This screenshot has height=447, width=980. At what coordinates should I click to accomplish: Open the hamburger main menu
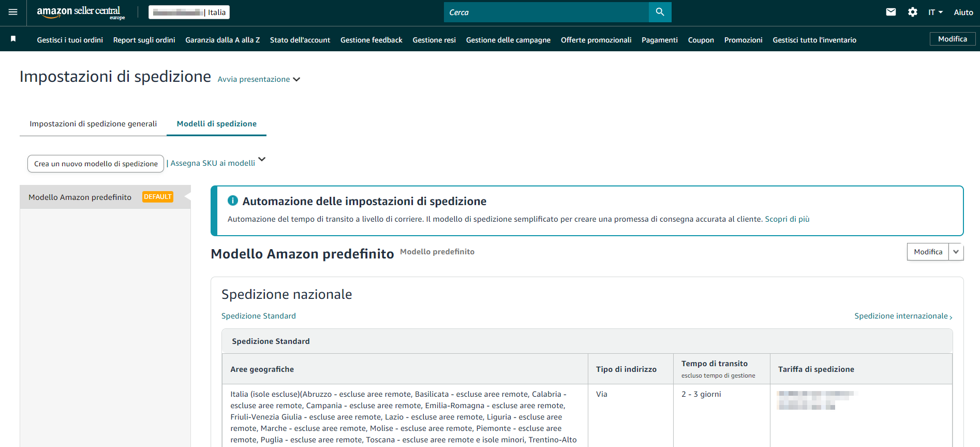point(13,12)
